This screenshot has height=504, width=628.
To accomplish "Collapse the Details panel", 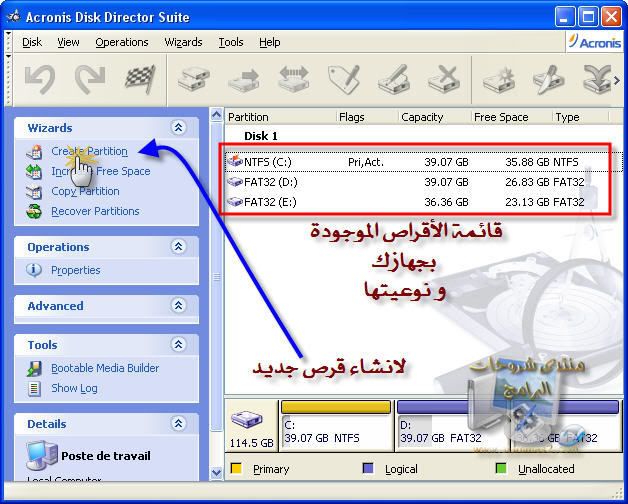I will [x=179, y=423].
